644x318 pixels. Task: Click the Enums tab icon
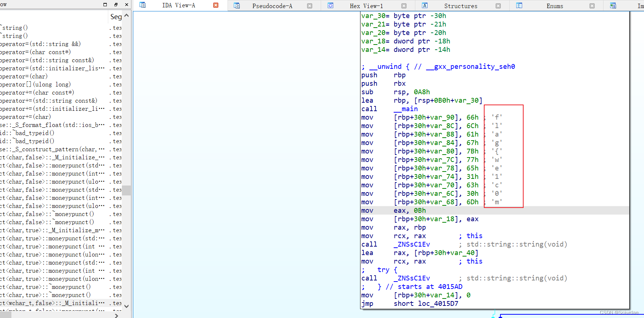pos(519,6)
